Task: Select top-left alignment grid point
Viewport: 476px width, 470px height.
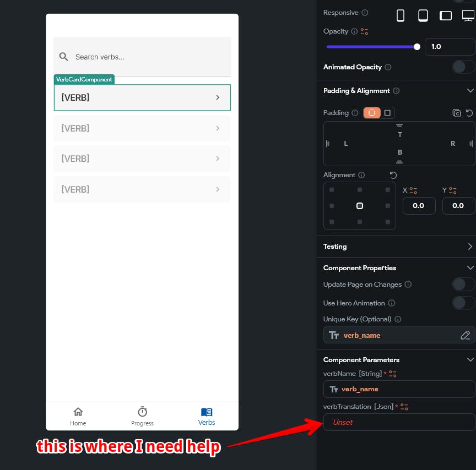Action: pos(332,190)
